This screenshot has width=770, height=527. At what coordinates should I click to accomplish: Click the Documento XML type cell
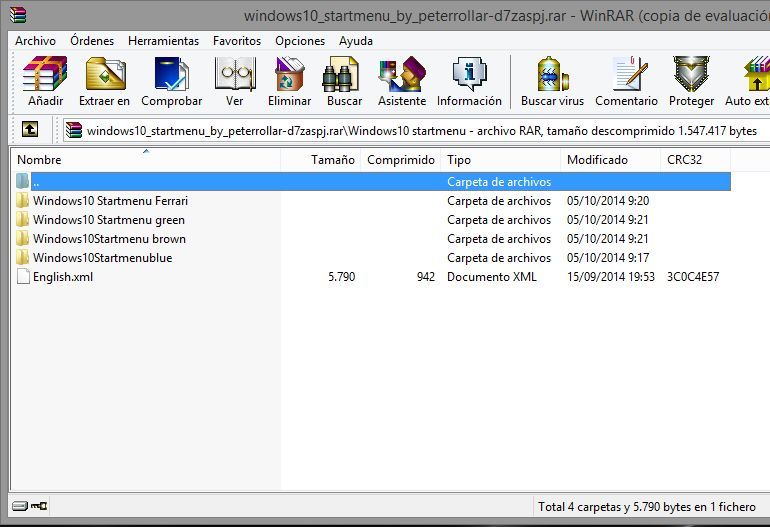click(x=492, y=277)
